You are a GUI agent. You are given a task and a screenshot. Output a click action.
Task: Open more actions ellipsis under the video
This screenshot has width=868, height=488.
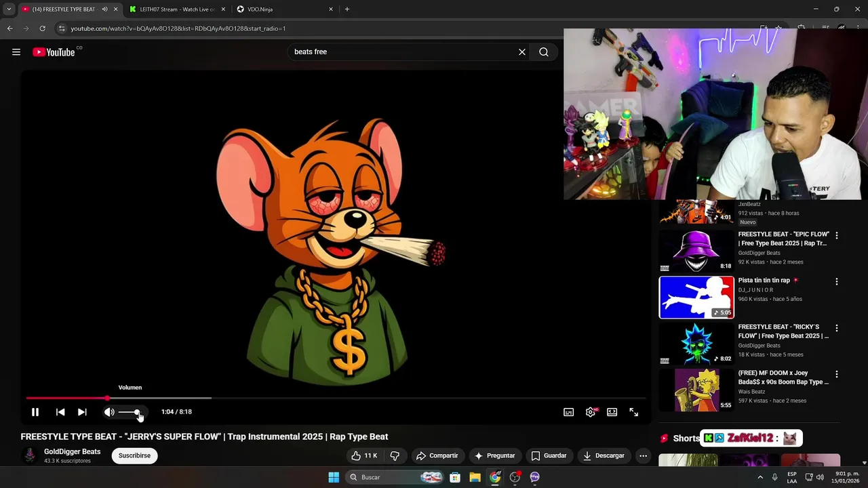[644, 455]
